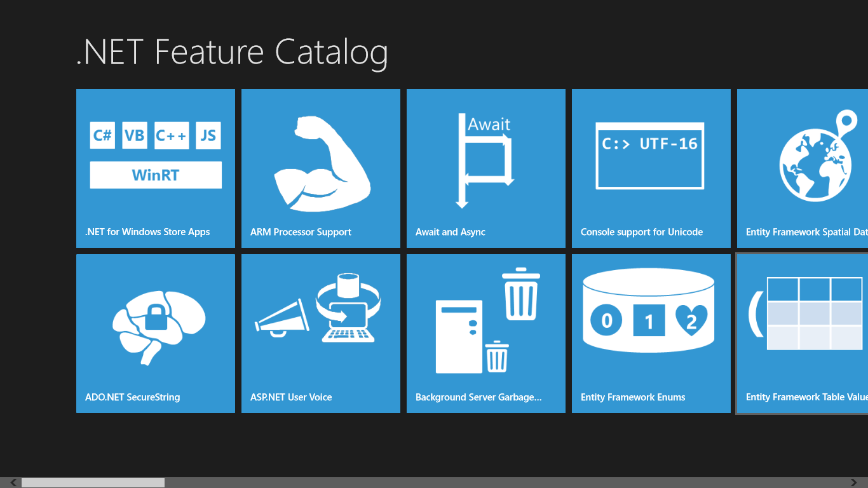
Task: Click the megaphone and computer icon
Action: [x=318, y=308]
